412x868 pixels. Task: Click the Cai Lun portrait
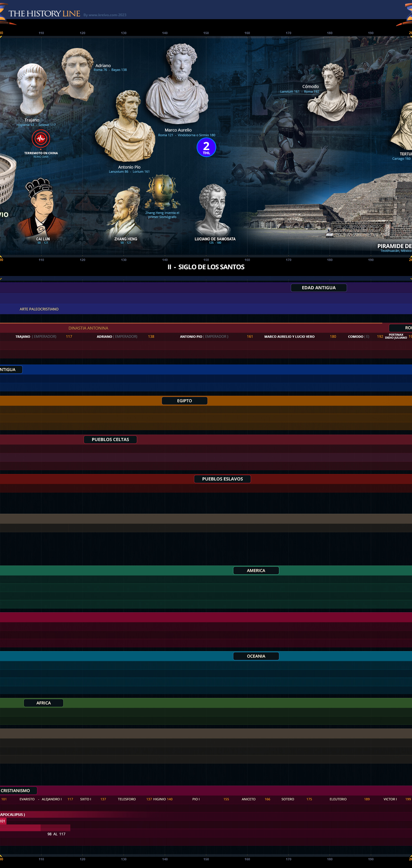[42, 207]
